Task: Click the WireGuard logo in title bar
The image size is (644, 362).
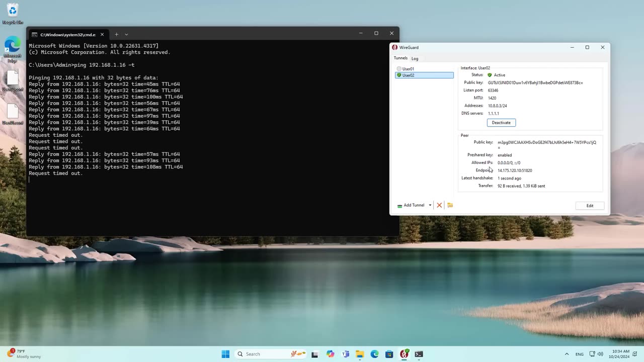Action: coord(395,47)
